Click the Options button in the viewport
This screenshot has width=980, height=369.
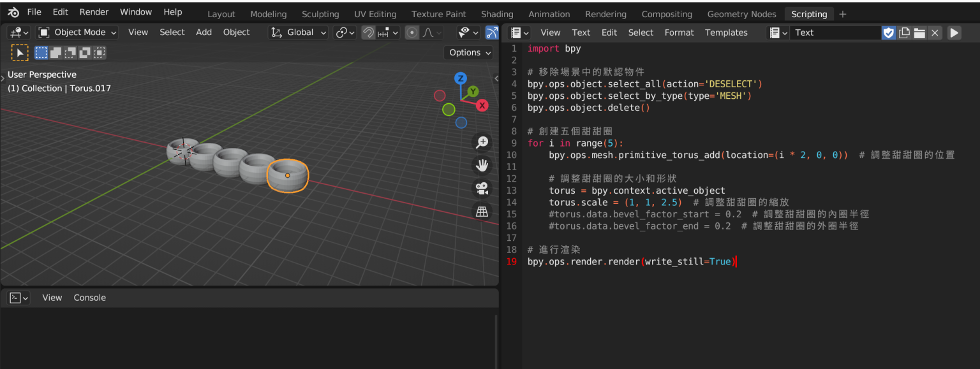click(x=468, y=52)
